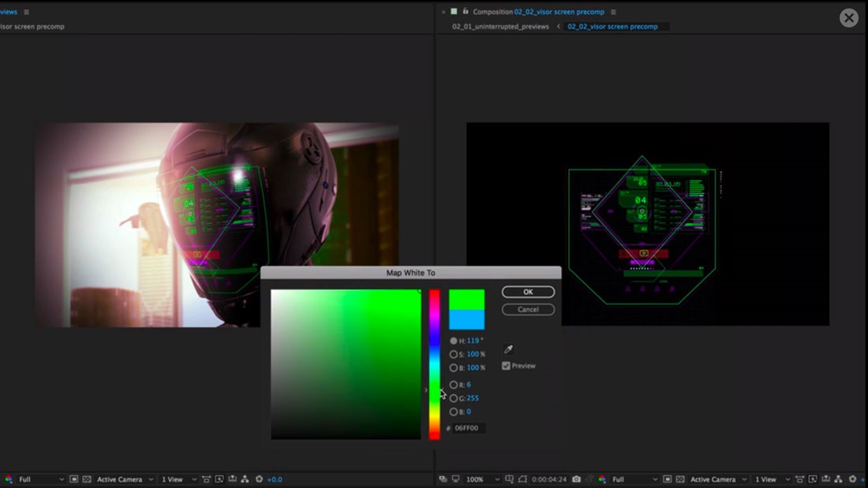This screenshot has height=488, width=868.
Task: Take snapshot with camera icon
Action: pos(576,479)
